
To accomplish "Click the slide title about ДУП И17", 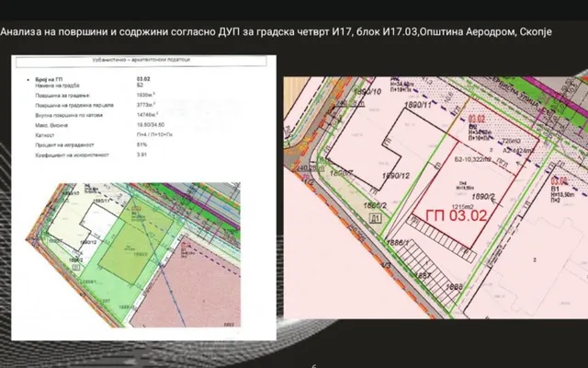I will pos(276,32).
